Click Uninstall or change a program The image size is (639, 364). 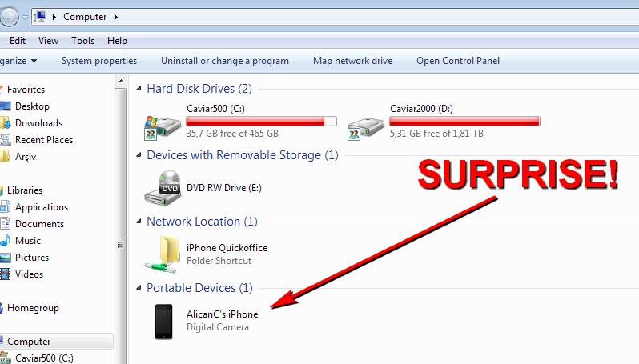click(x=224, y=61)
